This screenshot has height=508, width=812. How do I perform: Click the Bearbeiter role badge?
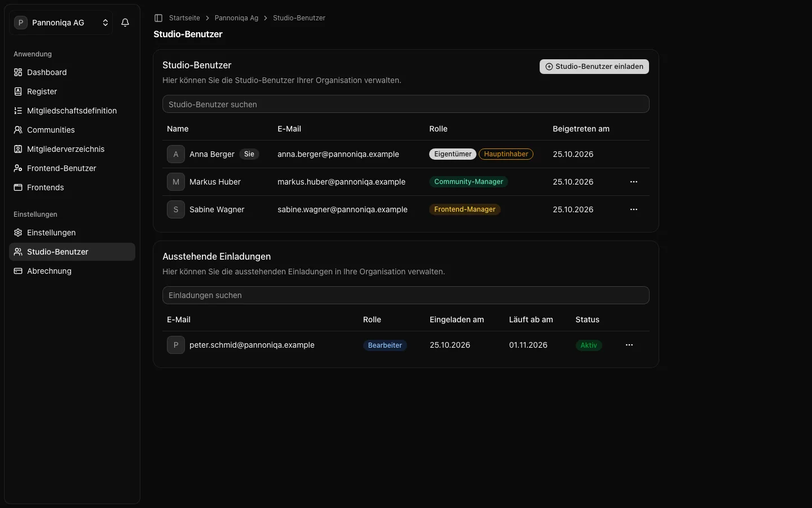385,345
